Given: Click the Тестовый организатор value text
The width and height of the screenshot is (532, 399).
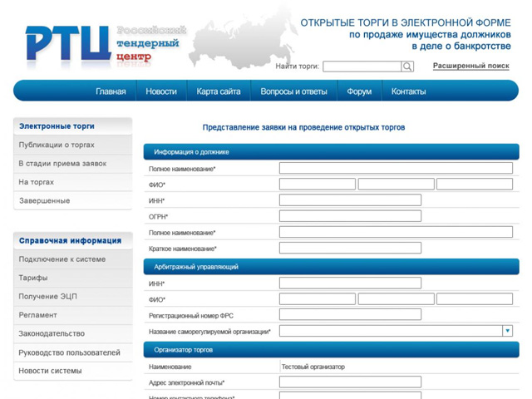Looking at the screenshot, I should pos(313,367).
